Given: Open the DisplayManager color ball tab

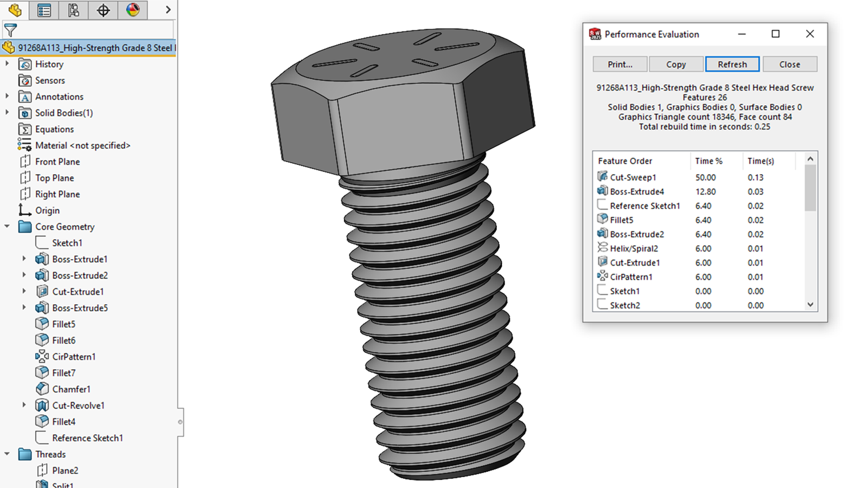Looking at the screenshot, I should 132,10.
